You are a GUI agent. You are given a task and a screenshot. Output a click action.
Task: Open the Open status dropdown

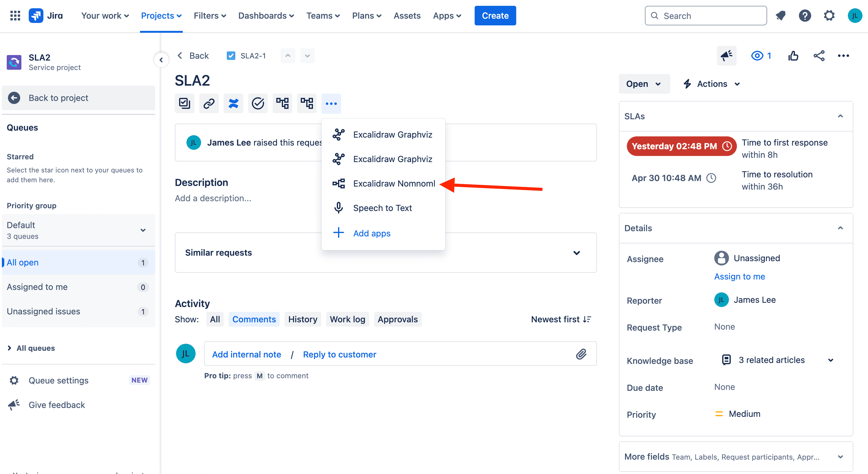coord(644,83)
